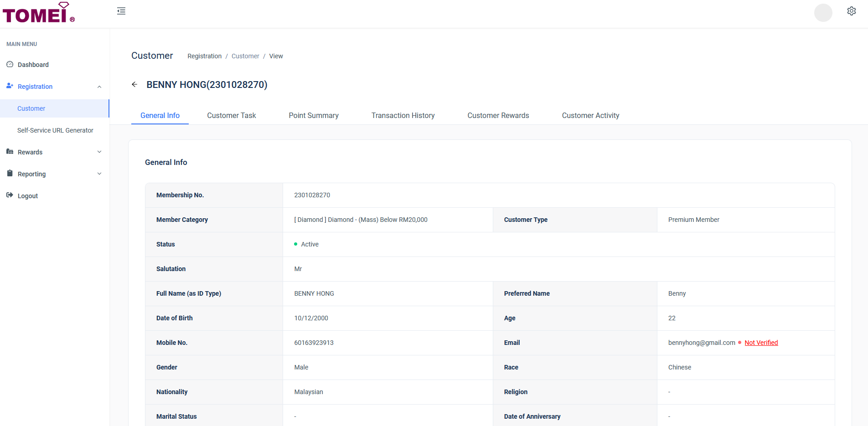Click the Rewards gift icon in sidebar
The image size is (868, 426).
click(10, 152)
